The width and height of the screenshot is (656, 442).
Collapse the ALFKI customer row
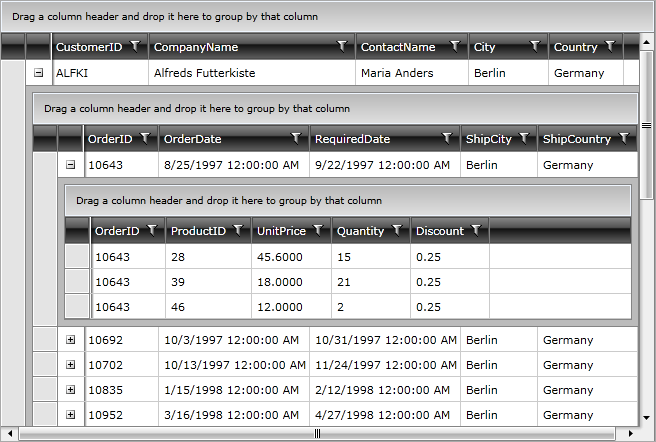point(38,73)
